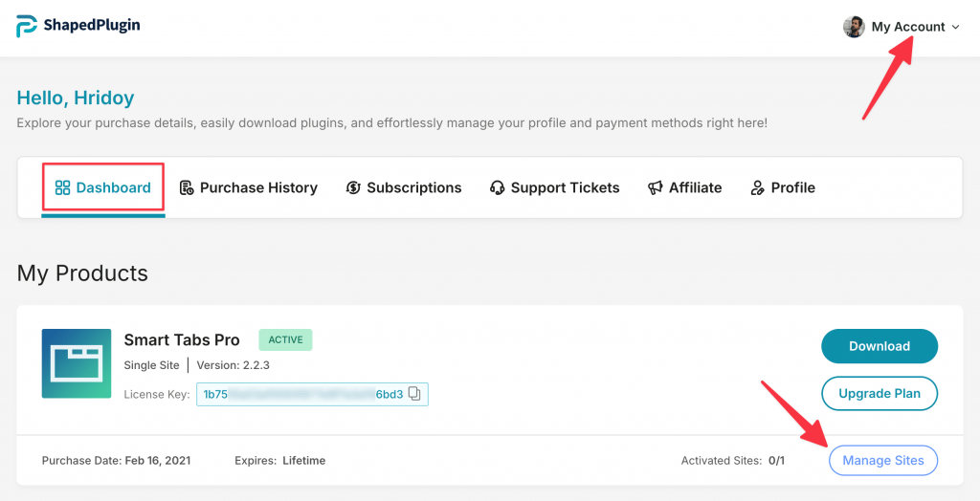The width and height of the screenshot is (980, 501).
Task: Select the Affiliate tab
Action: [x=684, y=187]
